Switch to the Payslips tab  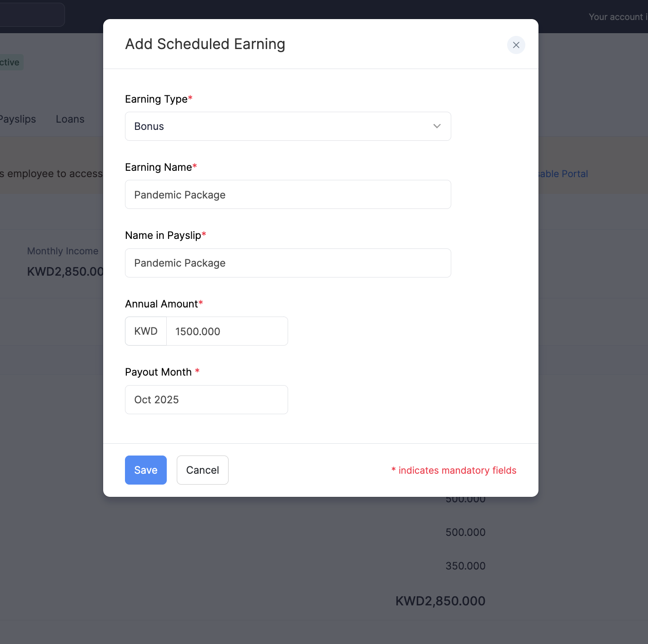point(18,119)
